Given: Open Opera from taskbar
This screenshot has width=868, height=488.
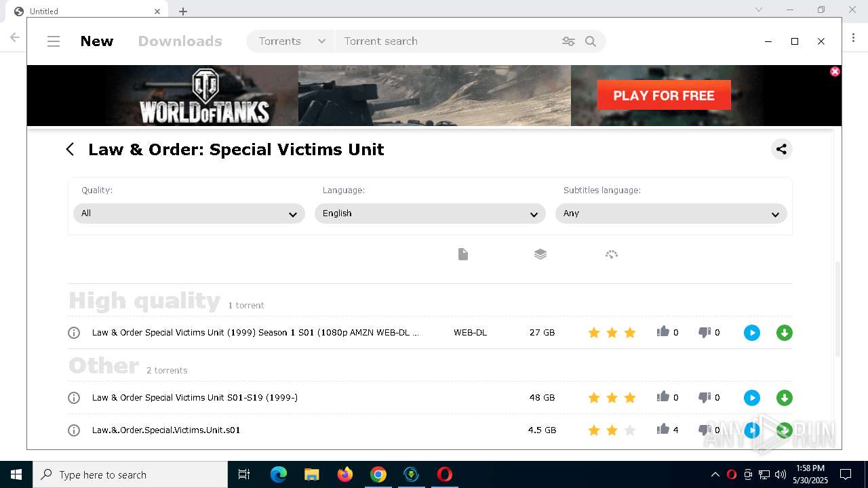Looking at the screenshot, I should tap(445, 474).
